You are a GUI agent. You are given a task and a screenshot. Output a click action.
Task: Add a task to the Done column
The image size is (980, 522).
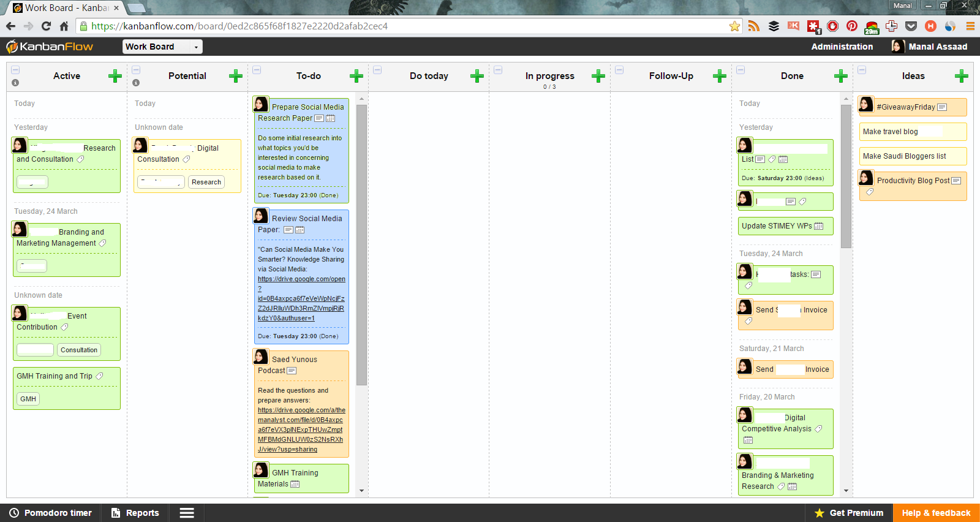pyautogui.click(x=841, y=76)
